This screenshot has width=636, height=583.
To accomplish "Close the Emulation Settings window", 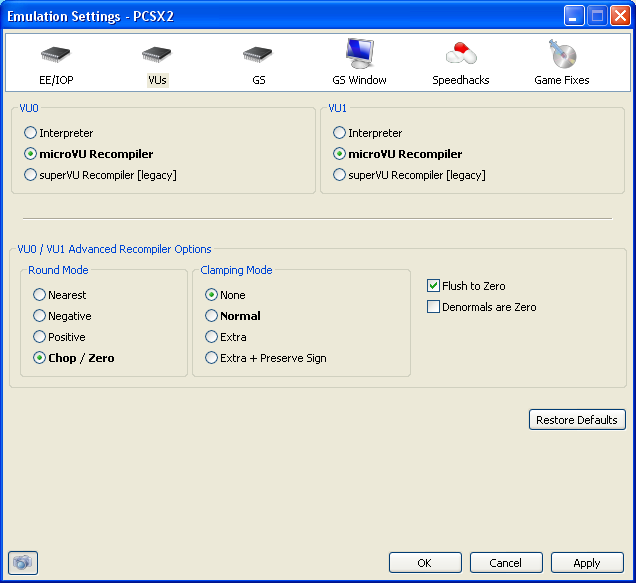I will click(x=621, y=16).
